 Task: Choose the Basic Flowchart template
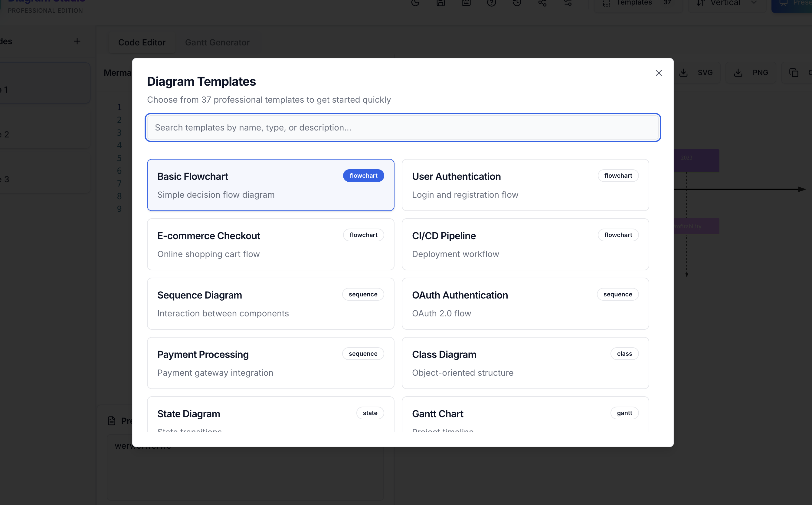(270, 185)
